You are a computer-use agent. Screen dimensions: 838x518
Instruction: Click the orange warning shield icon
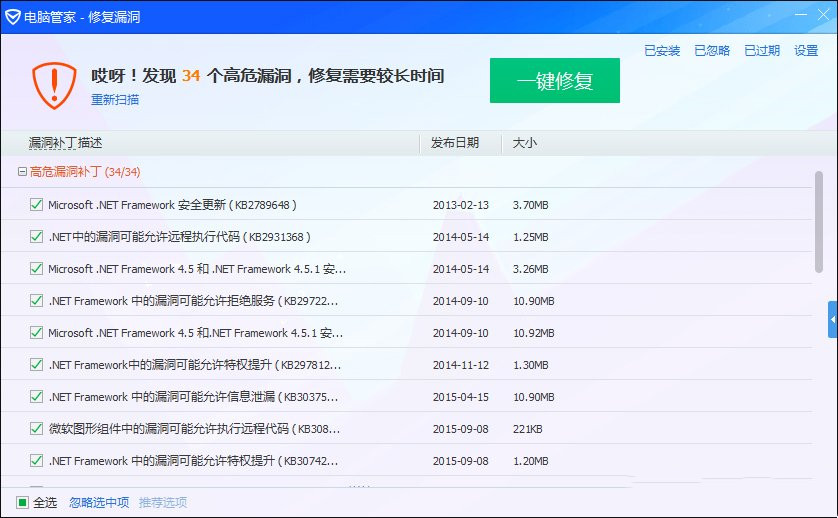(x=54, y=85)
